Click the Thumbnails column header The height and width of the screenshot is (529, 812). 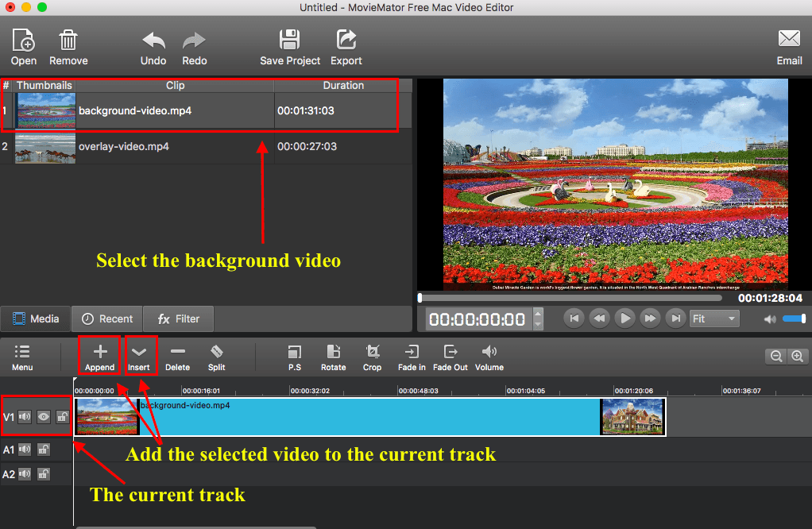44,86
